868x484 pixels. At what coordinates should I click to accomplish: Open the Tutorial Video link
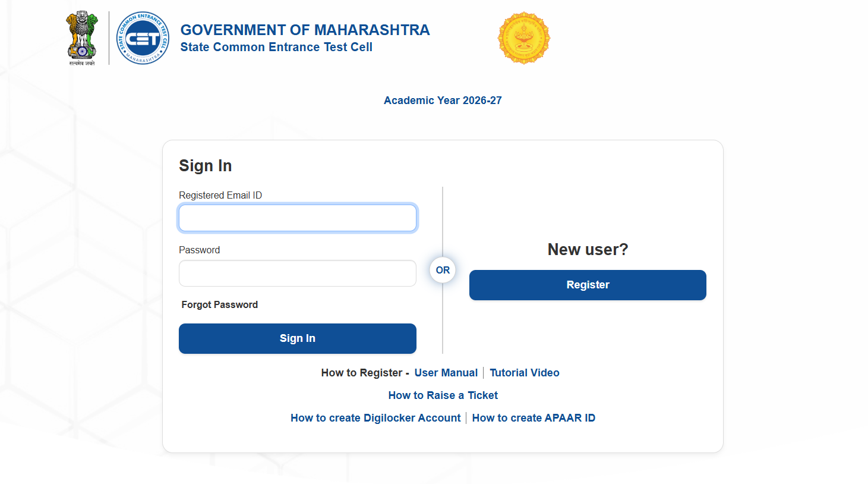click(x=525, y=373)
